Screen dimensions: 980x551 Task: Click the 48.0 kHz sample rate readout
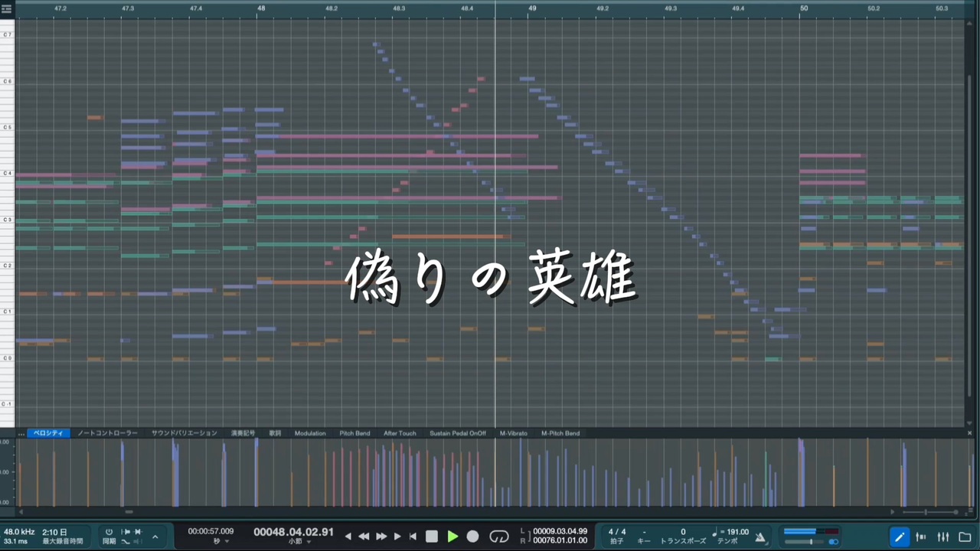[19, 532]
